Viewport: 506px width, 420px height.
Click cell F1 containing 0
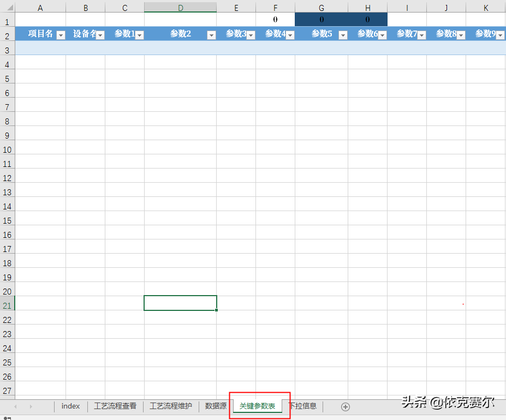pos(275,19)
